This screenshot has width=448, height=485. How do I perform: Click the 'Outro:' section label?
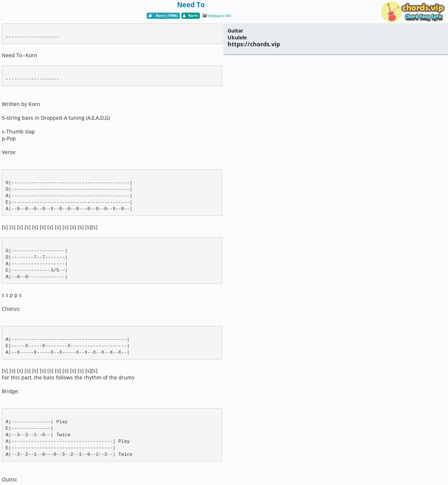pos(9,480)
